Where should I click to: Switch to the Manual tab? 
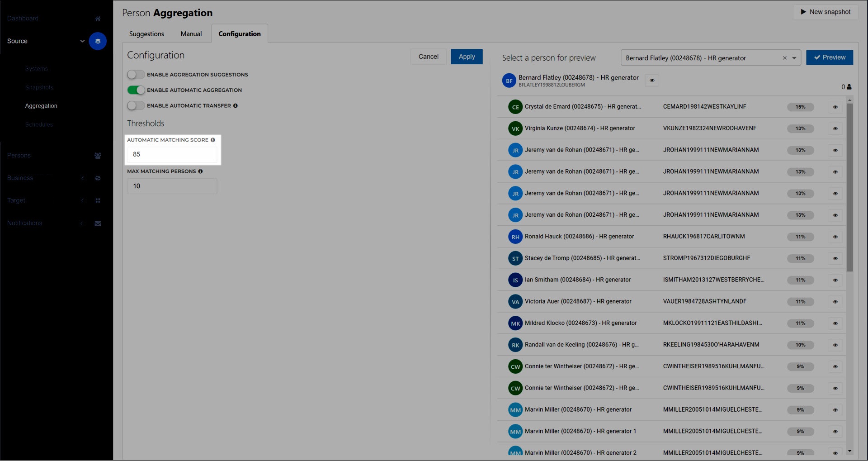tap(191, 34)
